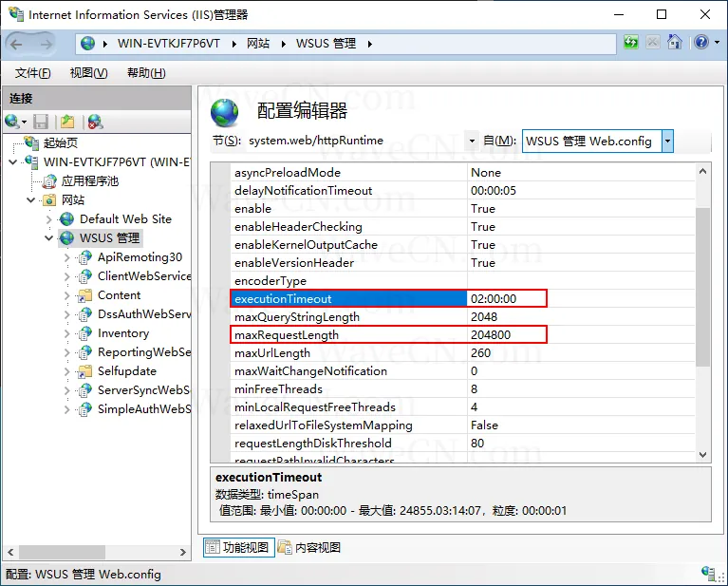The width and height of the screenshot is (728, 586).
Task: Select Inventory application
Action: click(123, 333)
